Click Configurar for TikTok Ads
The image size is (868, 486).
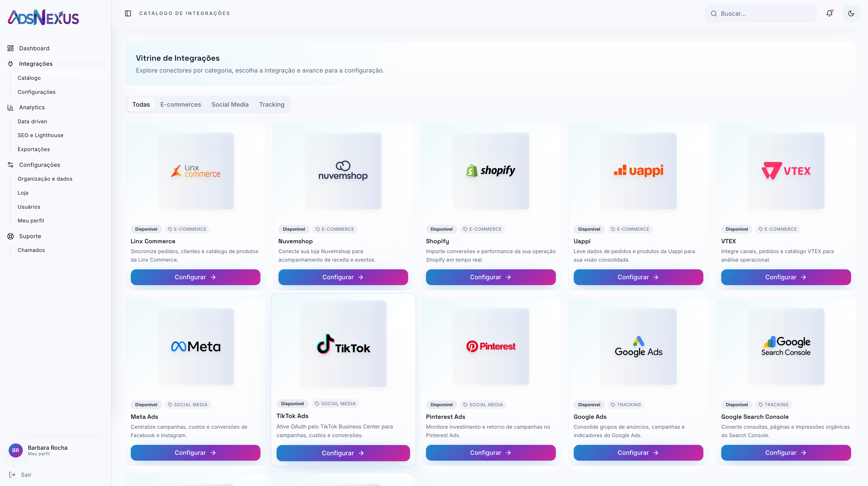coord(343,453)
